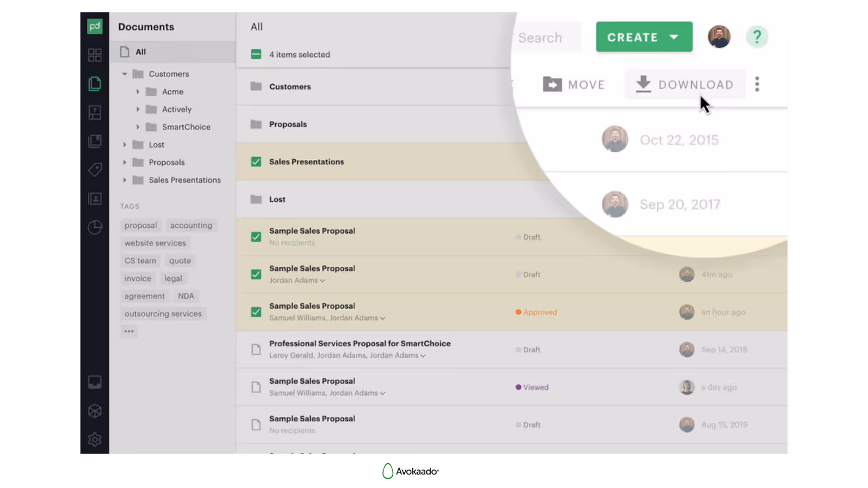Open Settings via the gear icon
The height and width of the screenshot is (488, 868).
(94, 439)
